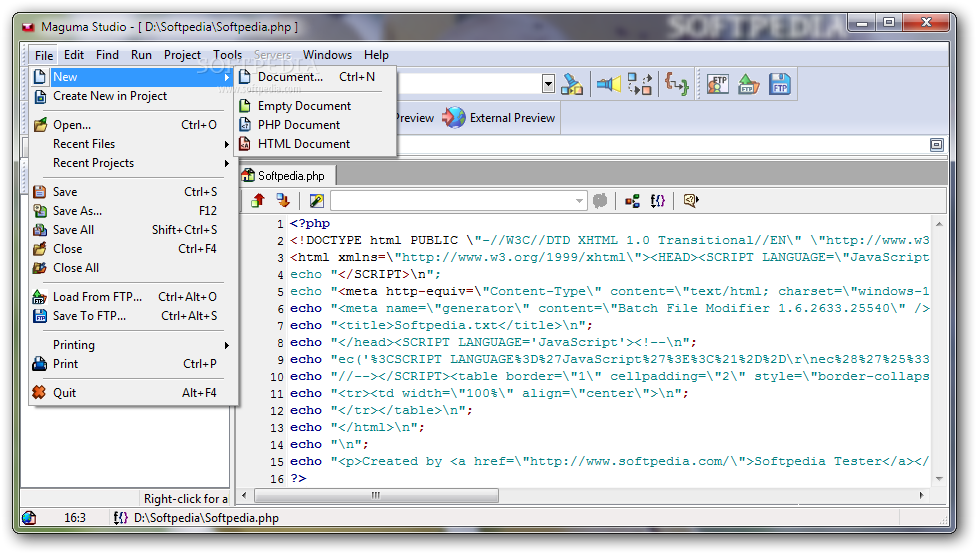Choose Close All menu entry
Screen dimensions: 977x554
point(133,268)
